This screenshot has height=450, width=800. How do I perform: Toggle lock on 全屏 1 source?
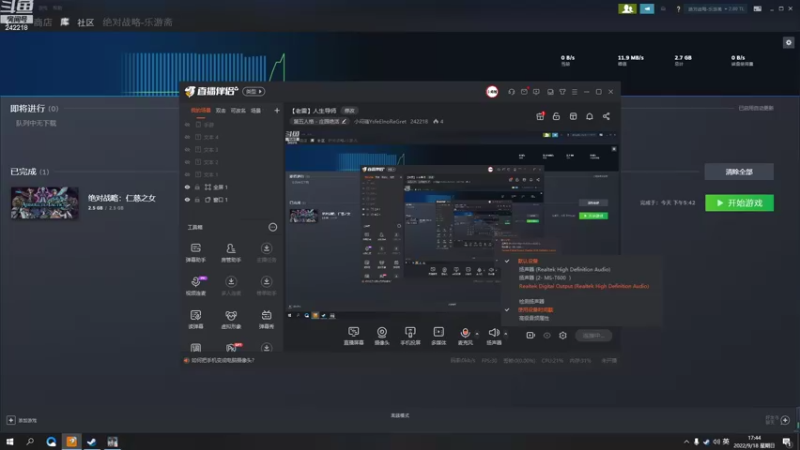click(197, 187)
